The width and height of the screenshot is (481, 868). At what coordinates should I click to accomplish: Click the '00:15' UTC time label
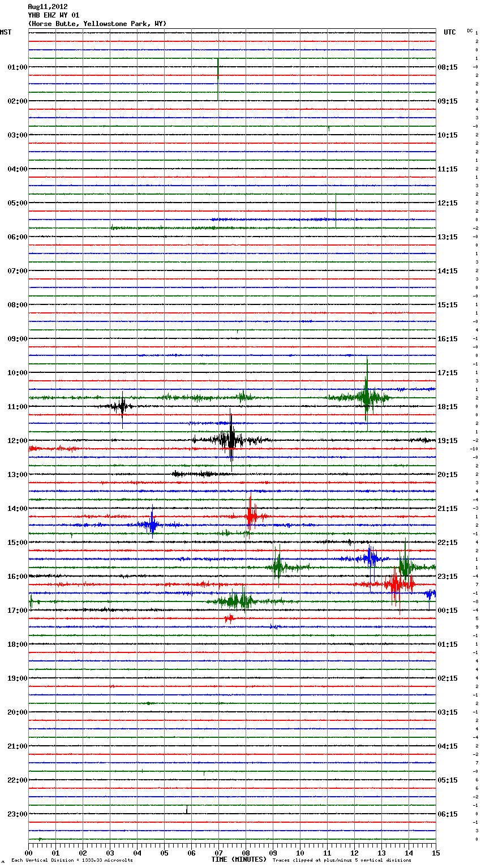coord(448,611)
